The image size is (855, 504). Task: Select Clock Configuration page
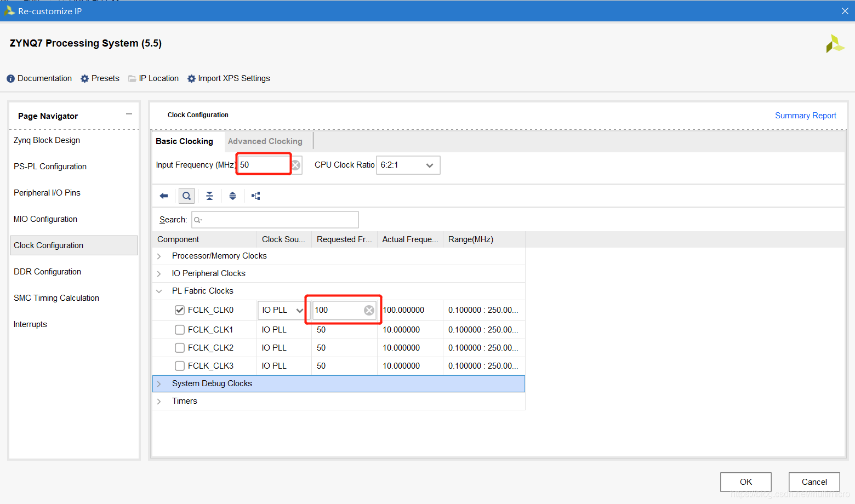click(x=73, y=245)
